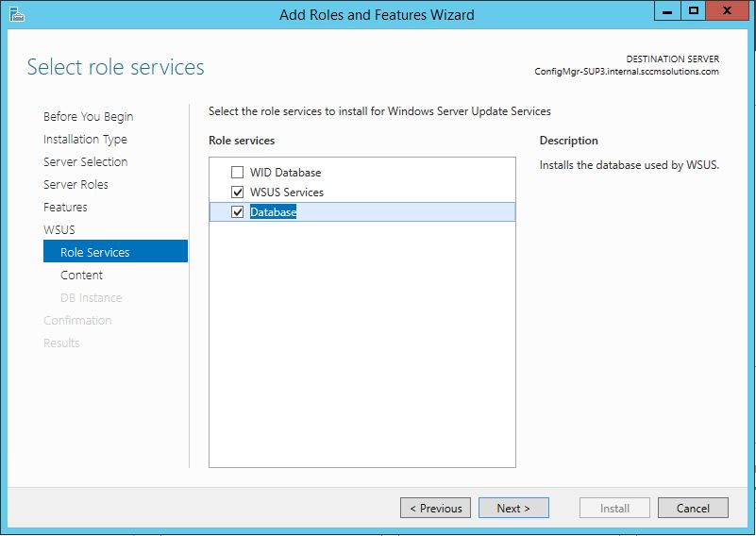Cancel the wizard

692,508
